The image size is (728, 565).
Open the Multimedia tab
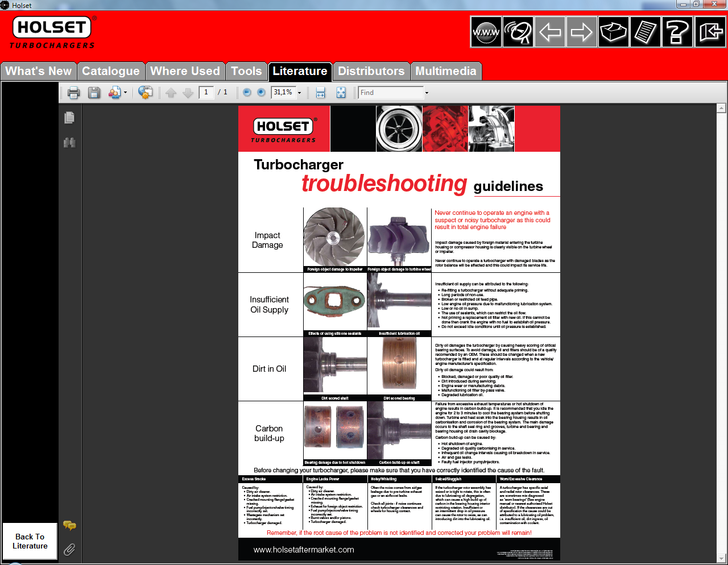[446, 71]
